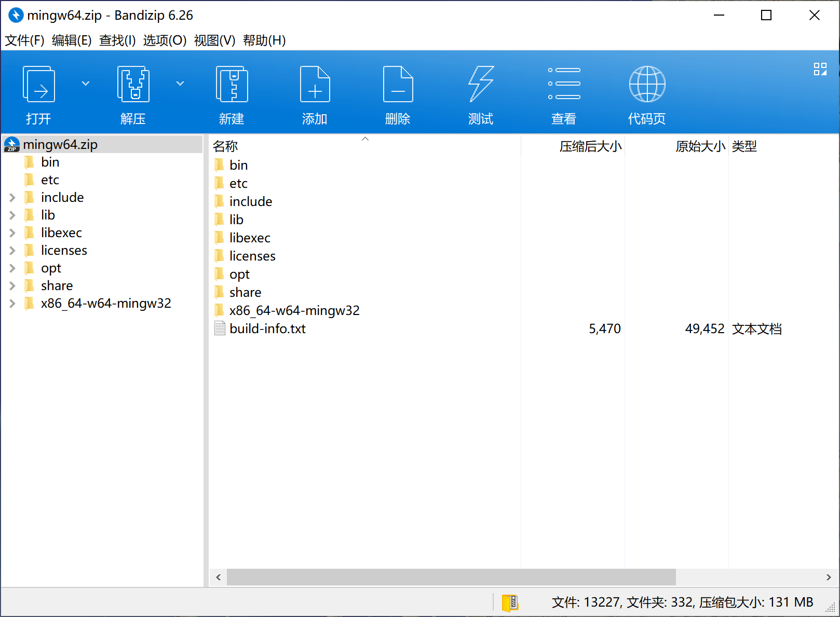
Task: Expand the lib folder in tree
Action: (12, 215)
